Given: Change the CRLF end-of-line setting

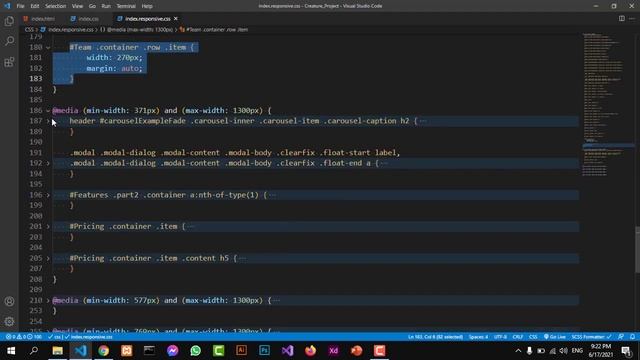Looking at the screenshot, I should click(518, 337).
